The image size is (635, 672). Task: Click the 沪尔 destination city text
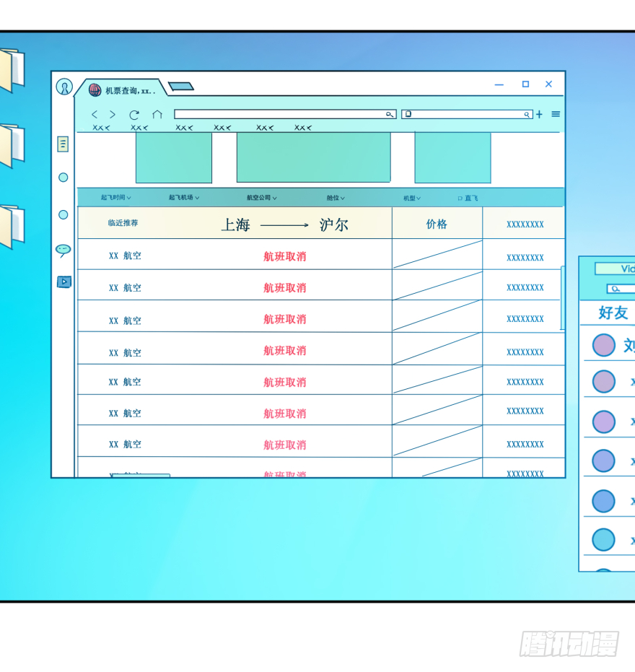pyautogui.click(x=334, y=225)
